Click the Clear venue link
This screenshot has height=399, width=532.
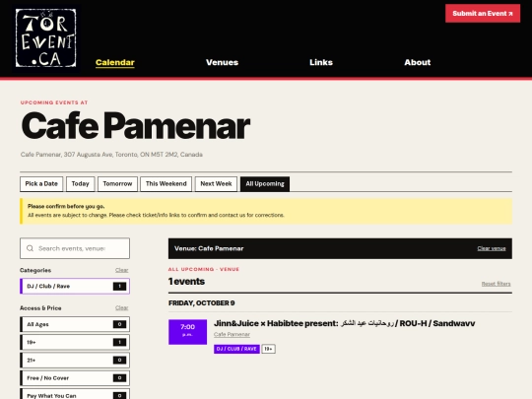click(492, 248)
